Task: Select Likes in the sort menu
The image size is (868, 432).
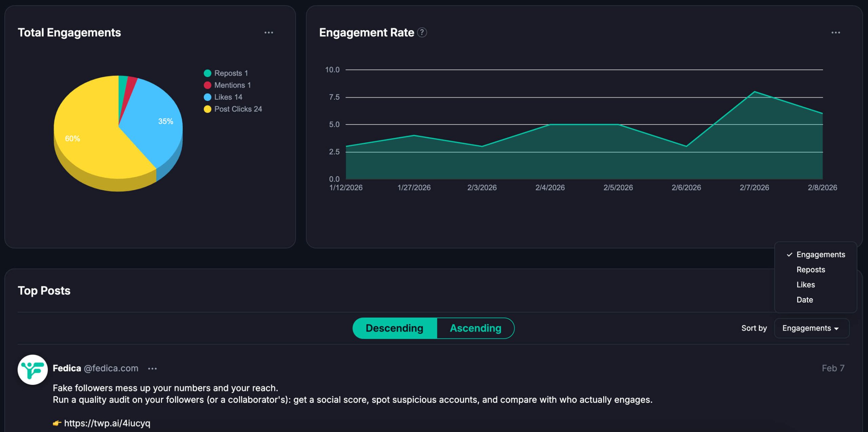Action: click(x=805, y=284)
